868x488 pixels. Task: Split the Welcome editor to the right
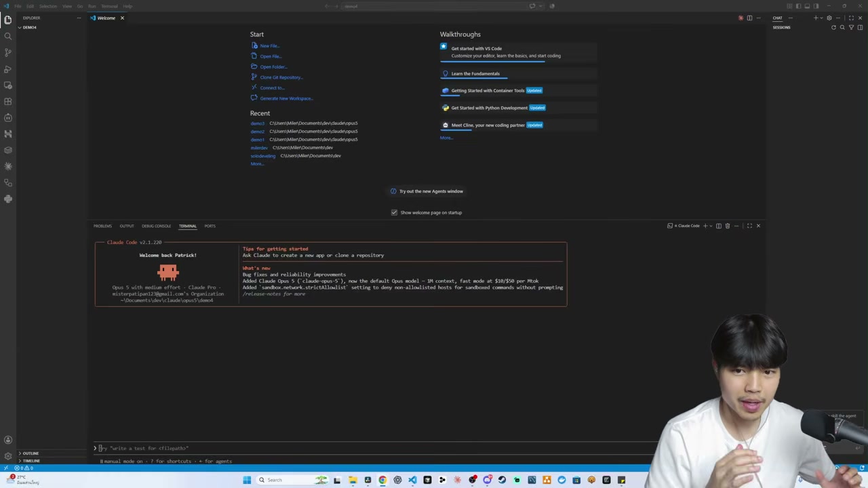click(749, 18)
